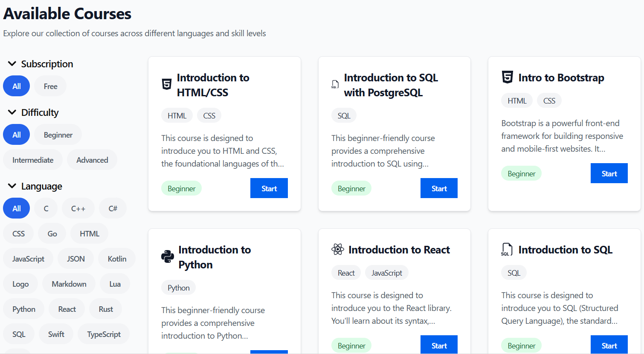
Task: Filter by Go language
Action: (x=52, y=233)
